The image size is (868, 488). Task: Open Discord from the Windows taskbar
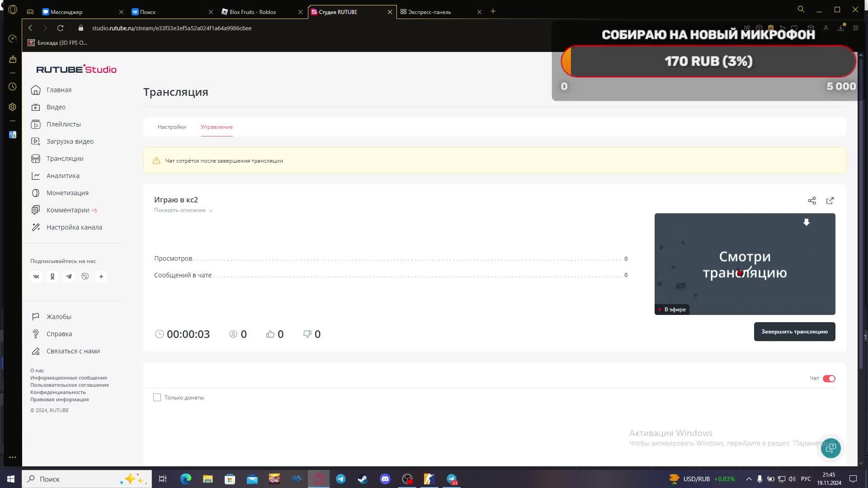coord(385,479)
